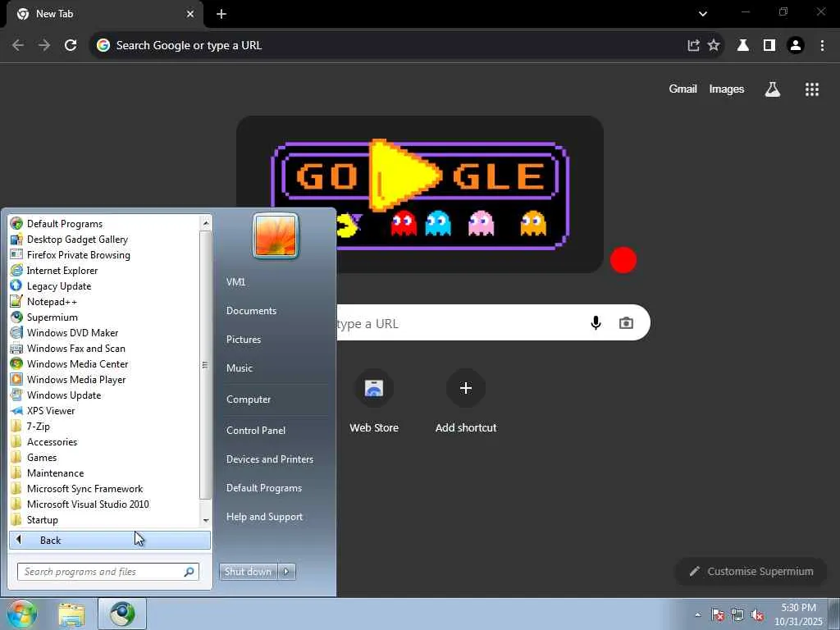Expand the Startup folder
840x630 pixels.
click(x=104, y=519)
